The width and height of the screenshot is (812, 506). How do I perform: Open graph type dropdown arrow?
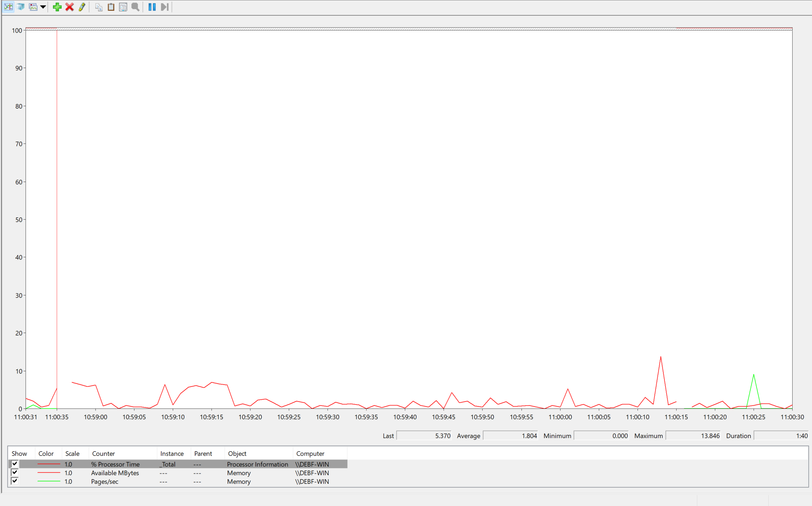(43, 7)
